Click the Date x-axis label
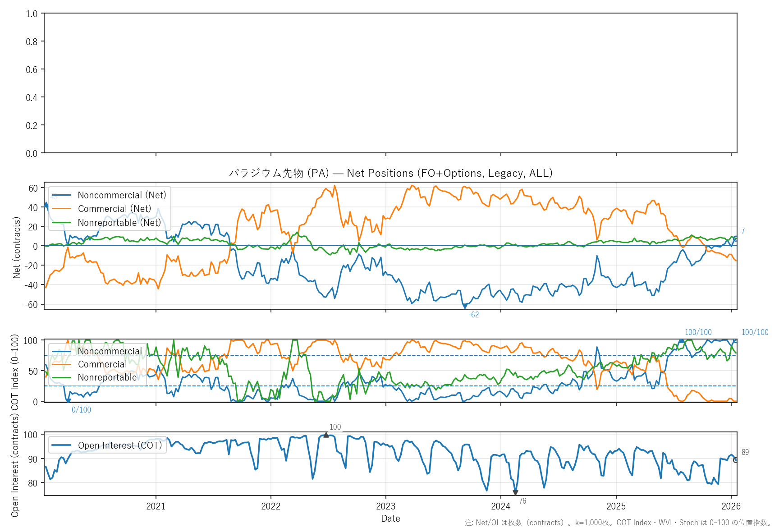 pos(390,518)
